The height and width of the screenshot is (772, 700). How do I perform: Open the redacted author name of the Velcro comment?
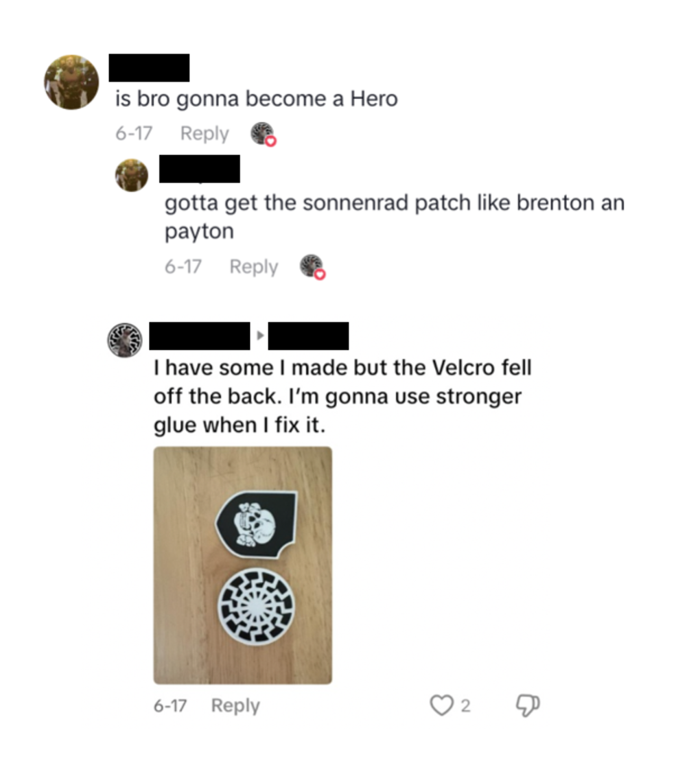(200, 336)
